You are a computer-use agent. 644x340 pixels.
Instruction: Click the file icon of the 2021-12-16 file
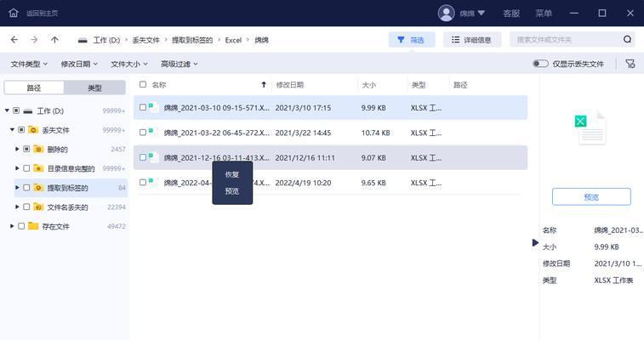coord(154,157)
